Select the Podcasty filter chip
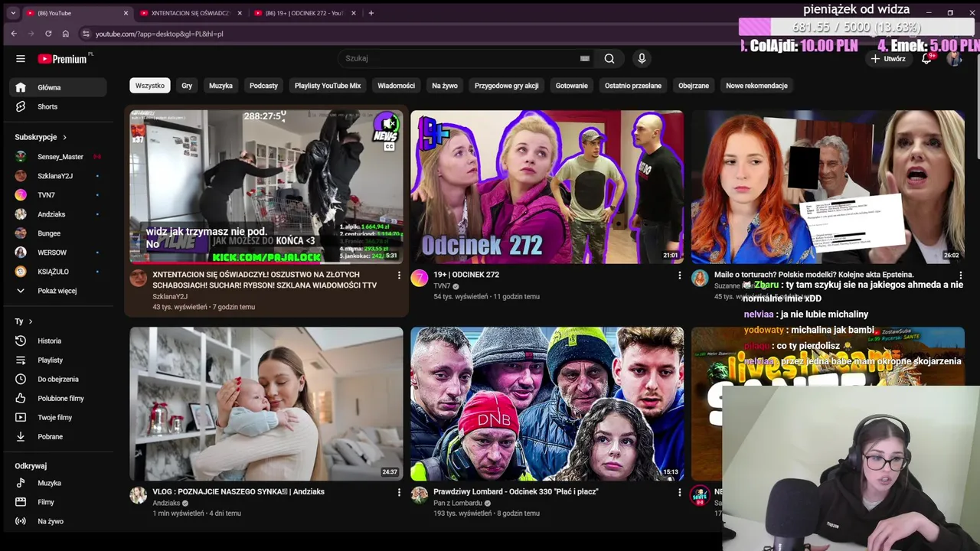 [x=263, y=86]
